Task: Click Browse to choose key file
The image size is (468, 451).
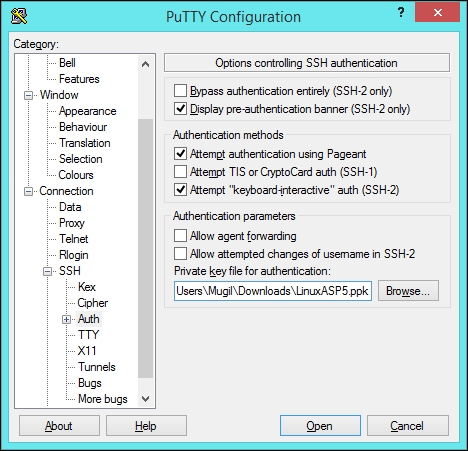Action: click(x=408, y=291)
